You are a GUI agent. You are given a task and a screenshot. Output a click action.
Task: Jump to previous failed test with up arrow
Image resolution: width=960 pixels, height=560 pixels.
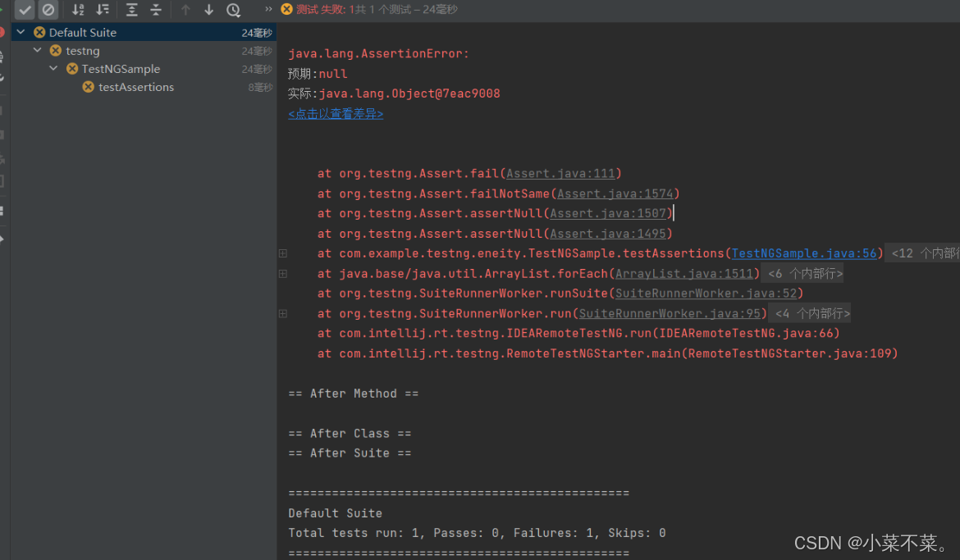(185, 10)
